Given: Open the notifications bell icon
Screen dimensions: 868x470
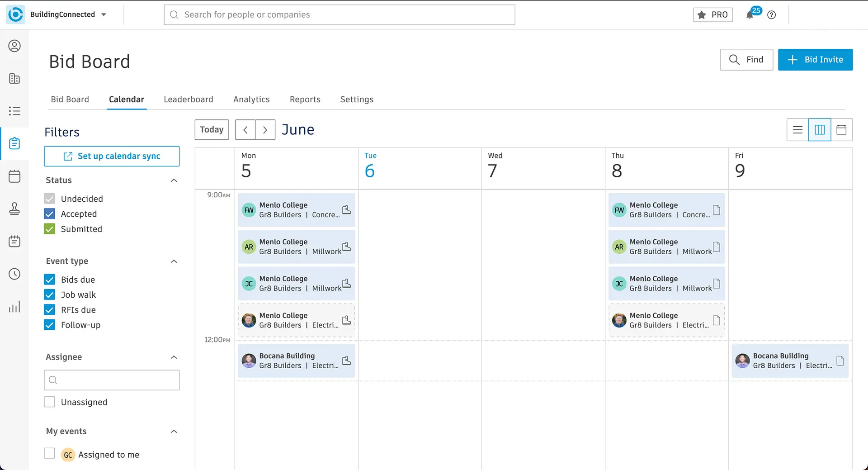Looking at the screenshot, I should 750,15.
